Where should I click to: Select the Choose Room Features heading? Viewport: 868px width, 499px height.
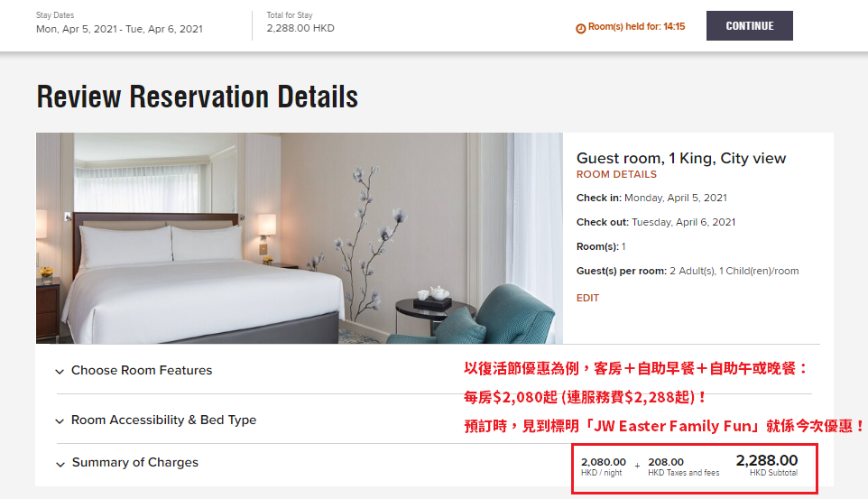[x=142, y=370]
